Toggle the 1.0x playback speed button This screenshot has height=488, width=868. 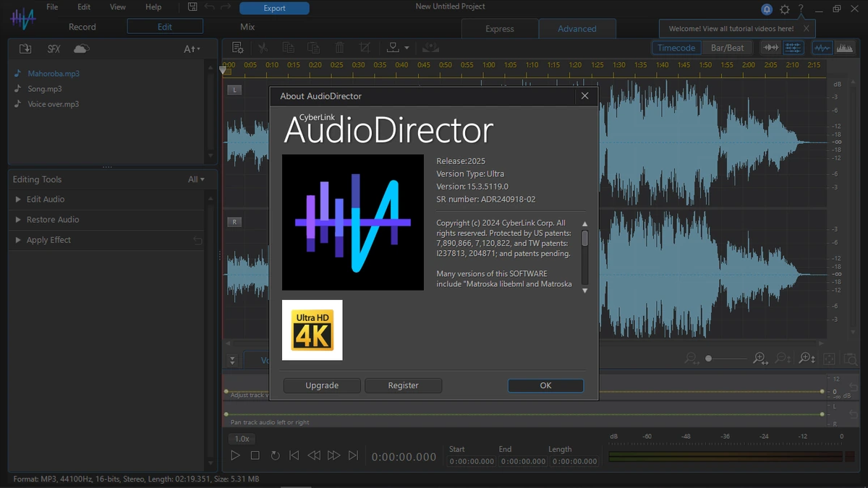tap(242, 439)
